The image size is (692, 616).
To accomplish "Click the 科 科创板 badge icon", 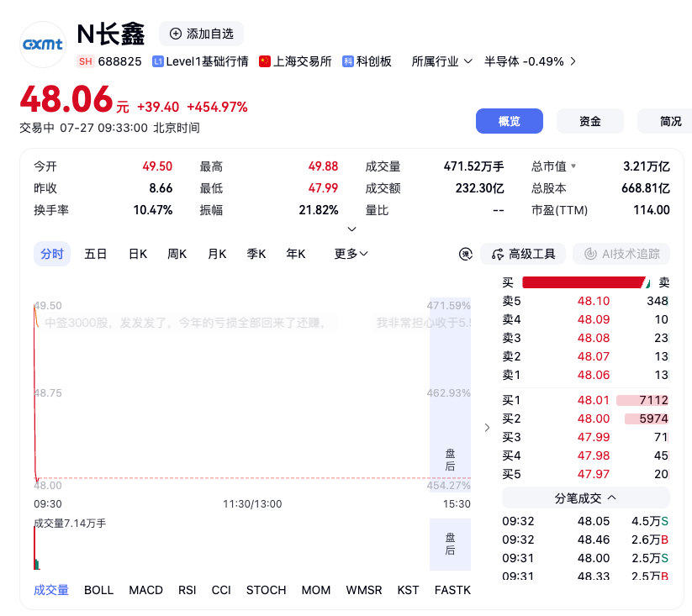I will click(348, 61).
